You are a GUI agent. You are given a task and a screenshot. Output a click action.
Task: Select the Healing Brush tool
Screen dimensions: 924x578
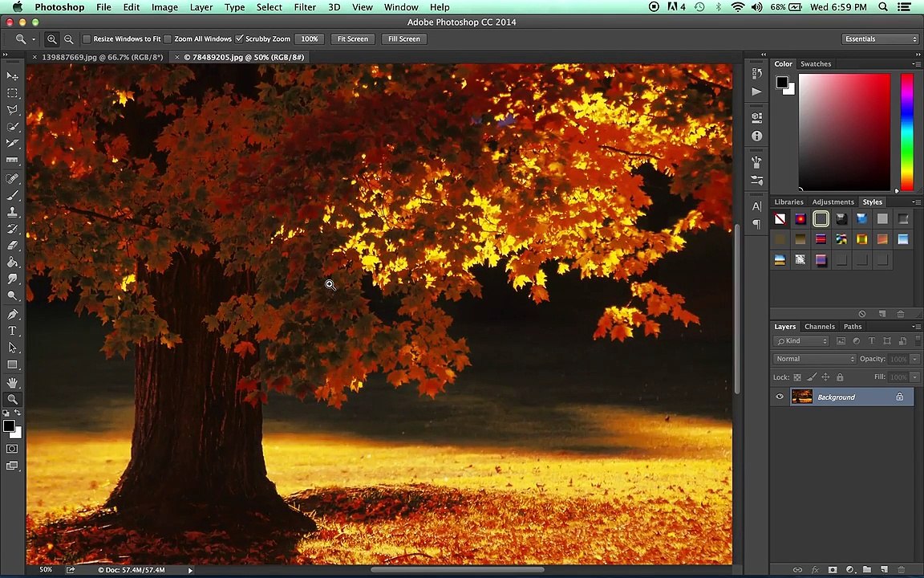point(12,178)
